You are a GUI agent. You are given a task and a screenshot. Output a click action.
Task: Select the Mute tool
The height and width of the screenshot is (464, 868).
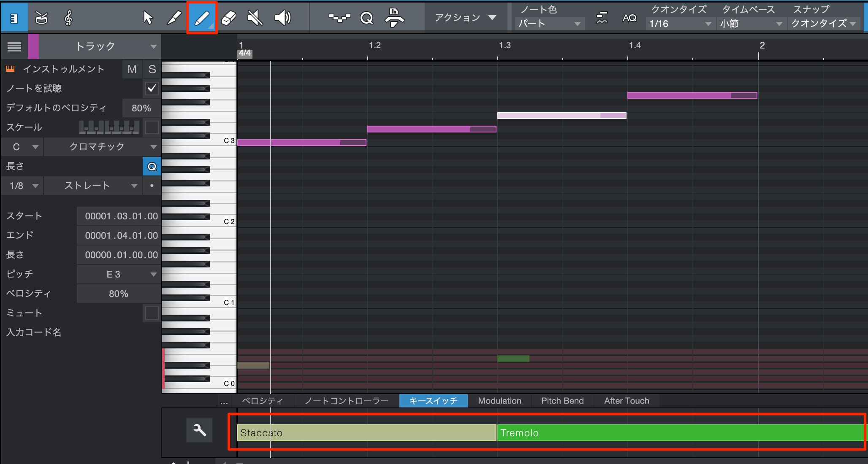[255, 18]
